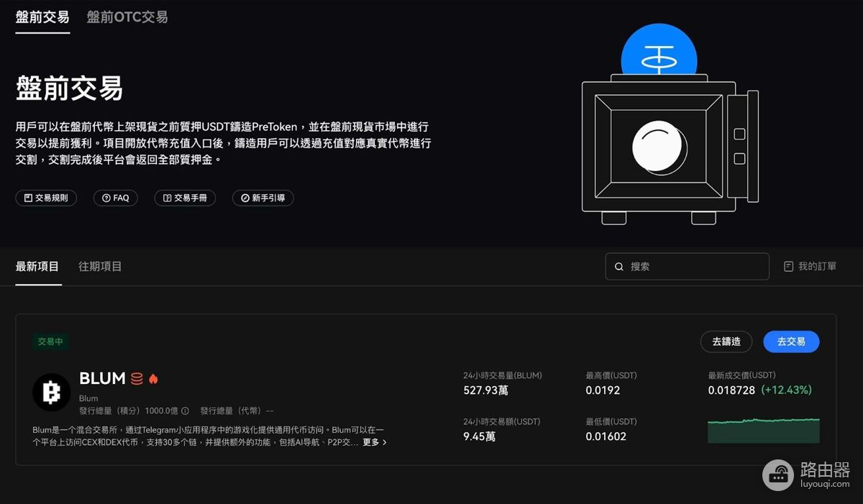Switch to the 往期項目 tab
Screen dimensions: 863x504
coord(100,267)
